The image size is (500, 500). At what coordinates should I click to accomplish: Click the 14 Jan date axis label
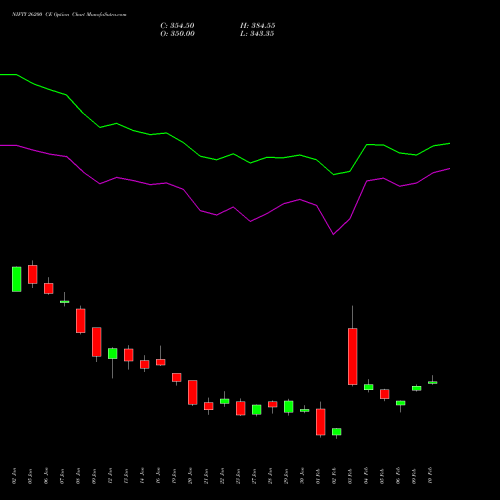(142, 476)
